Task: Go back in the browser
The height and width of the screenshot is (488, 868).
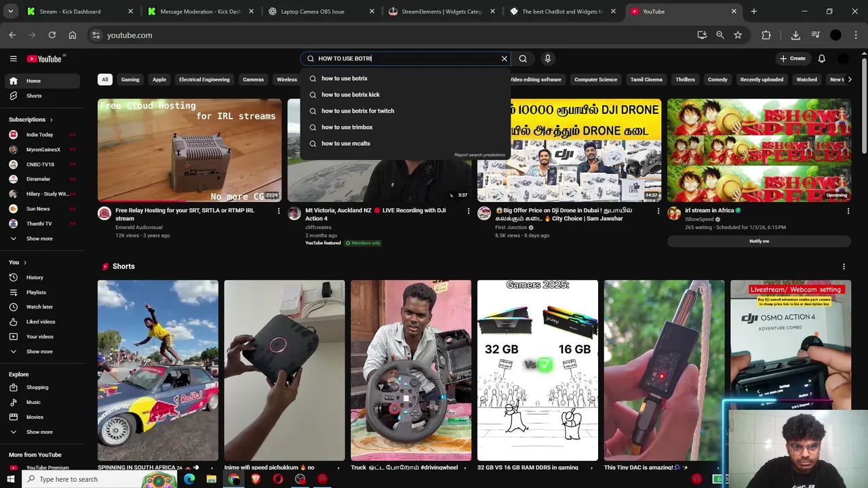Action: 12,35
